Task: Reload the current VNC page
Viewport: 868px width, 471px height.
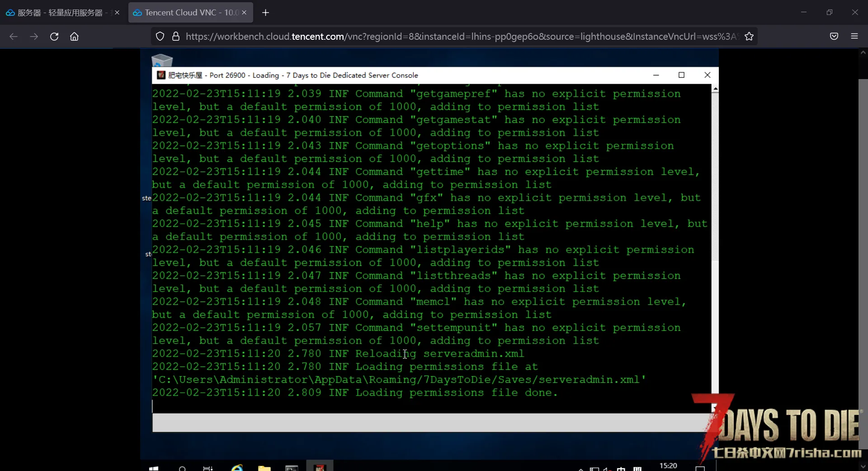Action: [54, 37]
